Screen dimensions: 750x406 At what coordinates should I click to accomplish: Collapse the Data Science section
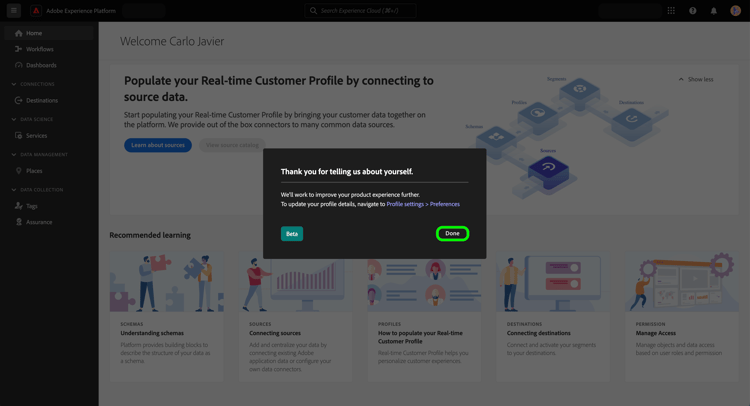tap(14, 120)
